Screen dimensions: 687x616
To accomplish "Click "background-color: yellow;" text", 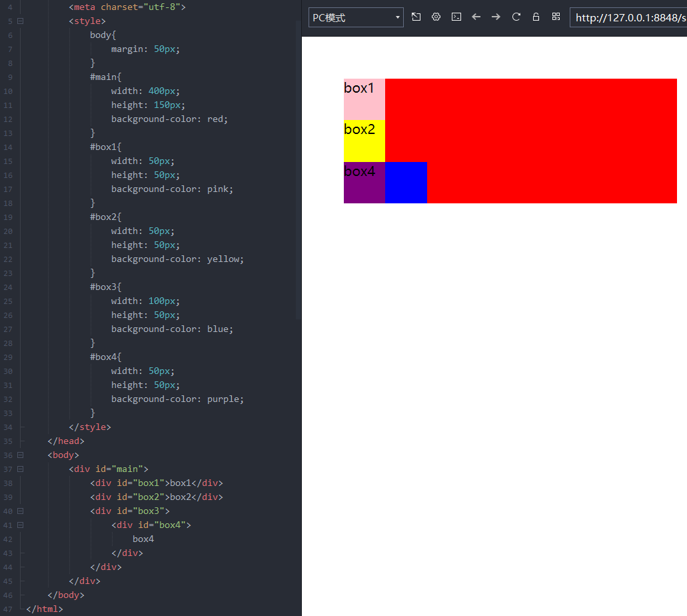I will [x=177, y=259].
